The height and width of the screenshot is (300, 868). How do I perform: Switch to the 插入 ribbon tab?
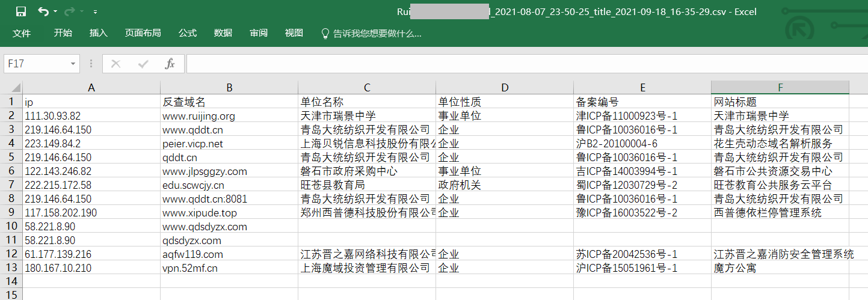point(98,33)
